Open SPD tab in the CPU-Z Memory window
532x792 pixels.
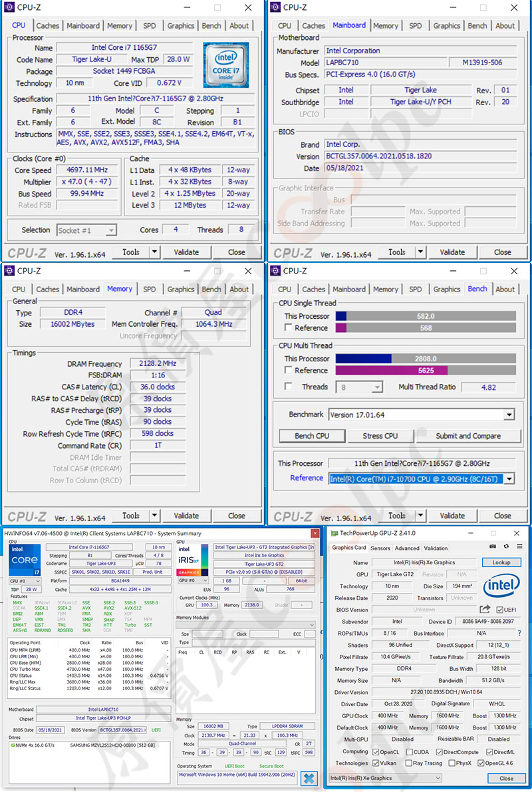150,290
